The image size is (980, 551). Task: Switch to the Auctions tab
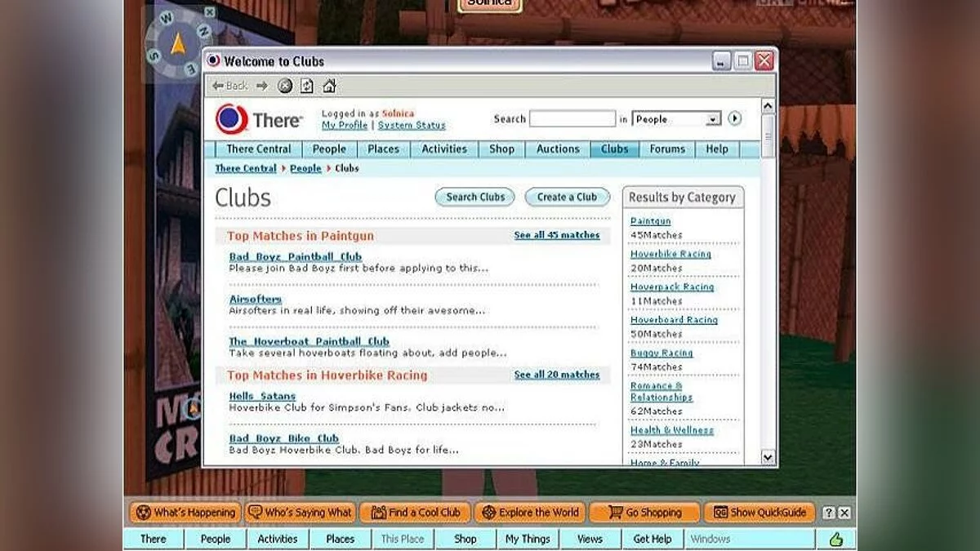pyautogui.click(x=558, y=149)
